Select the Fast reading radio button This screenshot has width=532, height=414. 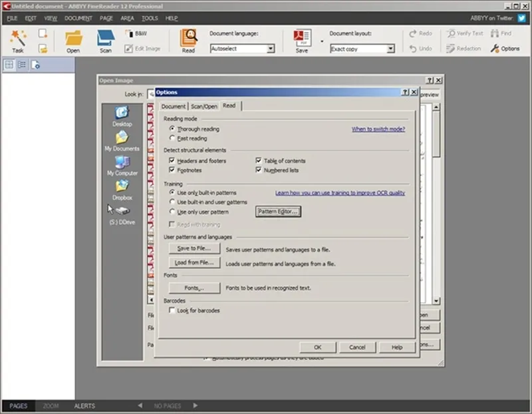[172, 138]
